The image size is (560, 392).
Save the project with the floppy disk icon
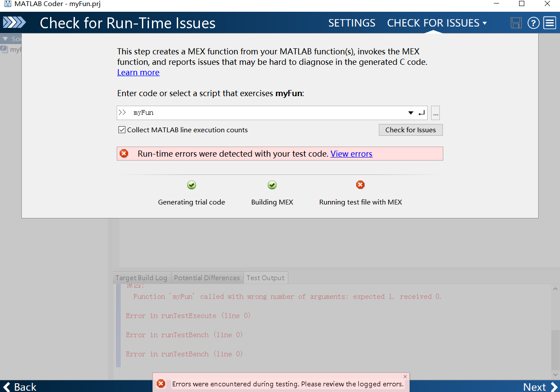516,23
